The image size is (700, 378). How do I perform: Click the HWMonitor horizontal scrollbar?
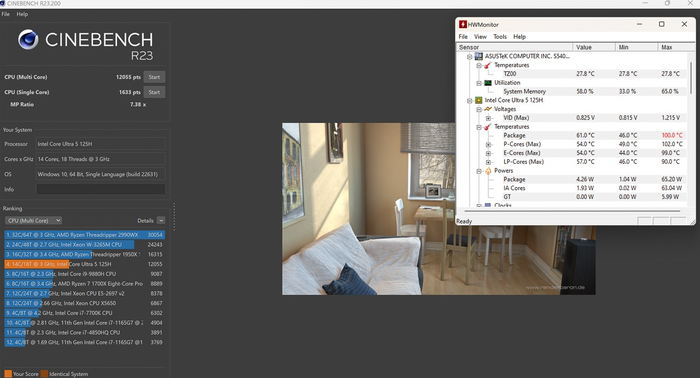tap(572, 211)
